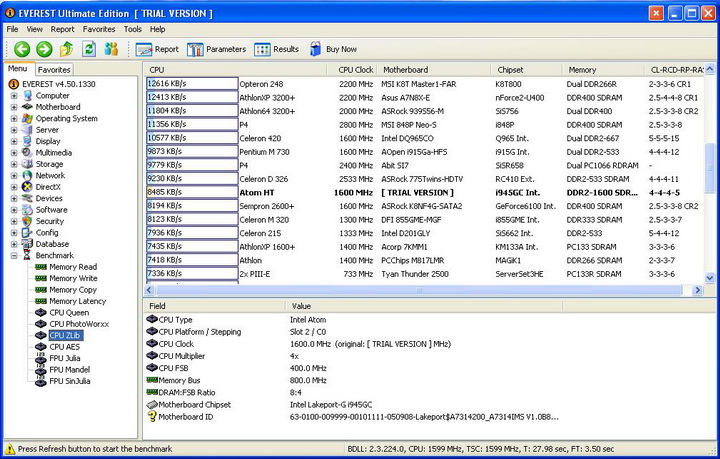Sort by the Motherboard column header
This screenshot has width=720, height=459.
point(433,70)
